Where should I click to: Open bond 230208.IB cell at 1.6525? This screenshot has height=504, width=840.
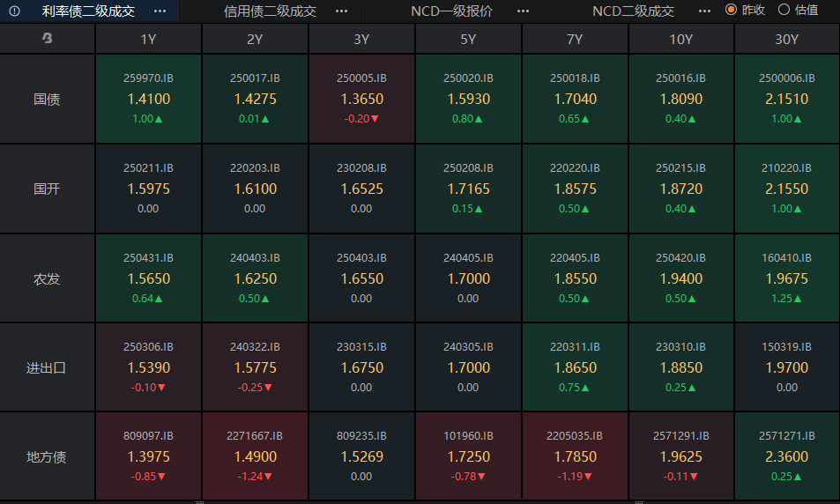click(x=361, y=189)
